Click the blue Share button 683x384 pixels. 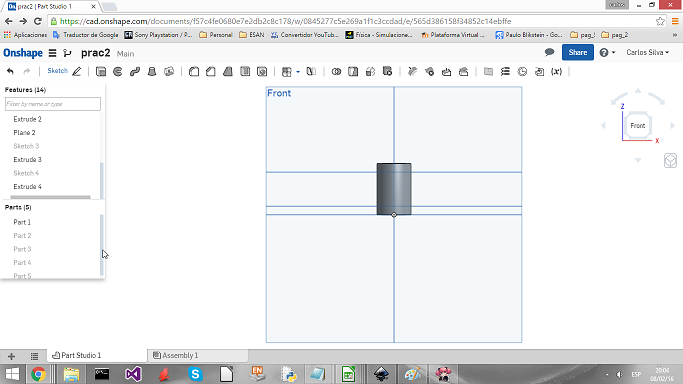pos(578,52)
